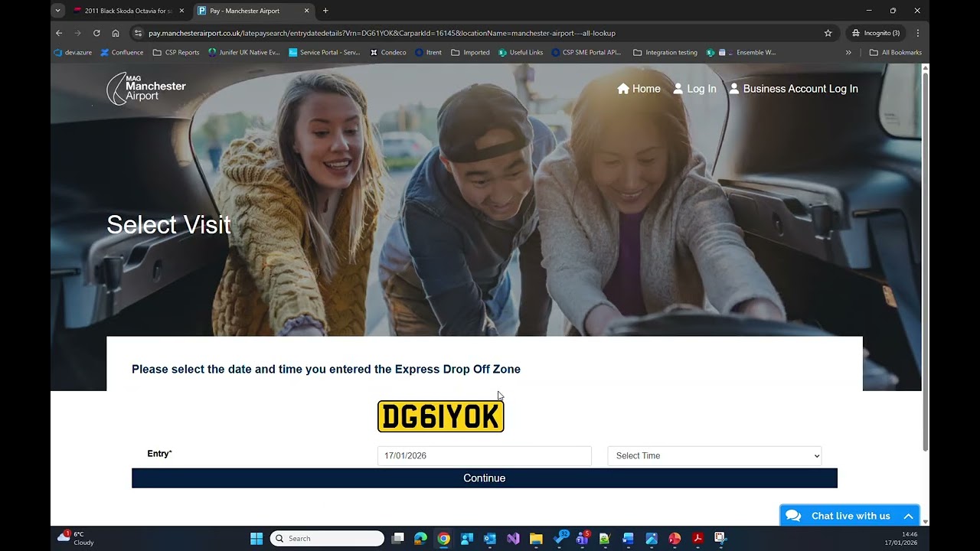
Task: Open Visual Studio from the taskbar
Action: (513, 538)
